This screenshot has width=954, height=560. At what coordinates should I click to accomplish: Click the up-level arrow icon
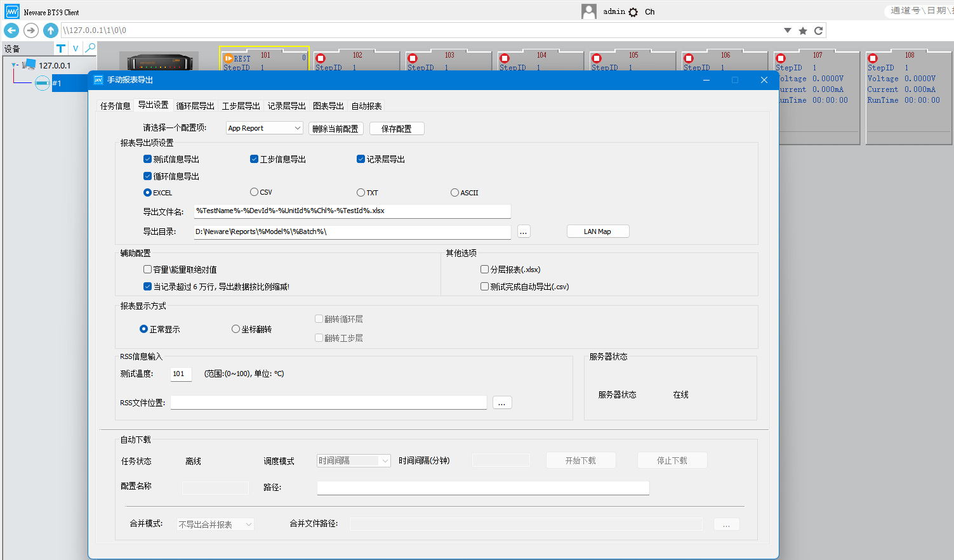(51, 30)
